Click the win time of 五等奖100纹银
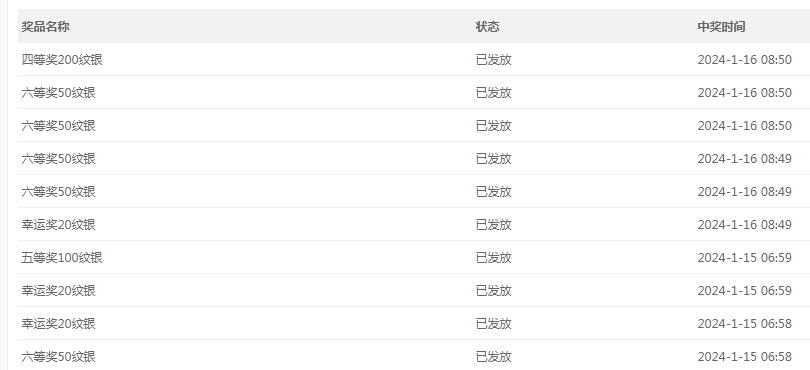 (744, 258)
